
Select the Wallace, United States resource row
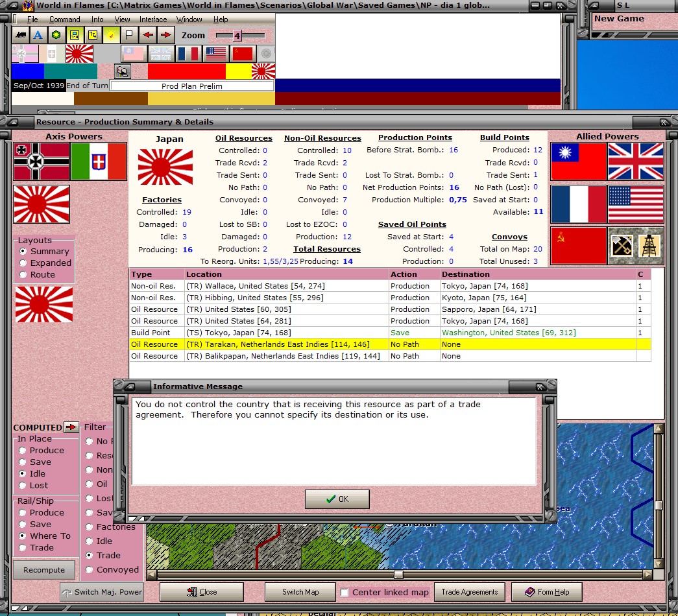tap(390, 286)
